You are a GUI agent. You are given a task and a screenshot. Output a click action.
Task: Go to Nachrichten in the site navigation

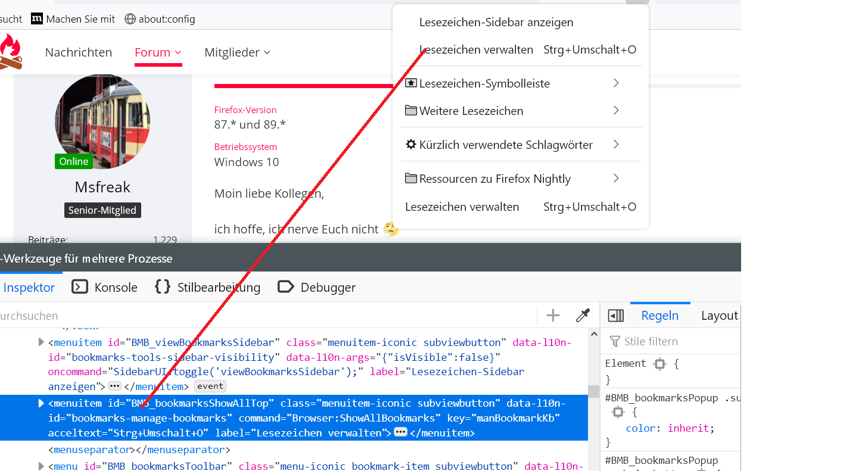79,52
